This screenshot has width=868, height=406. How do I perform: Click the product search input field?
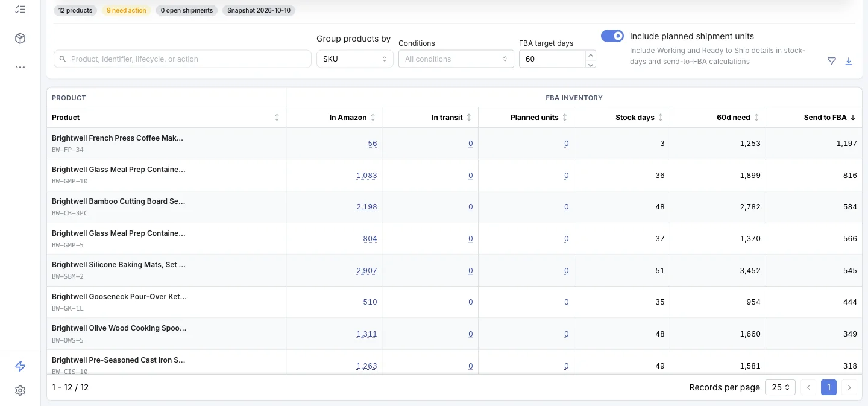tap(183, 59)
